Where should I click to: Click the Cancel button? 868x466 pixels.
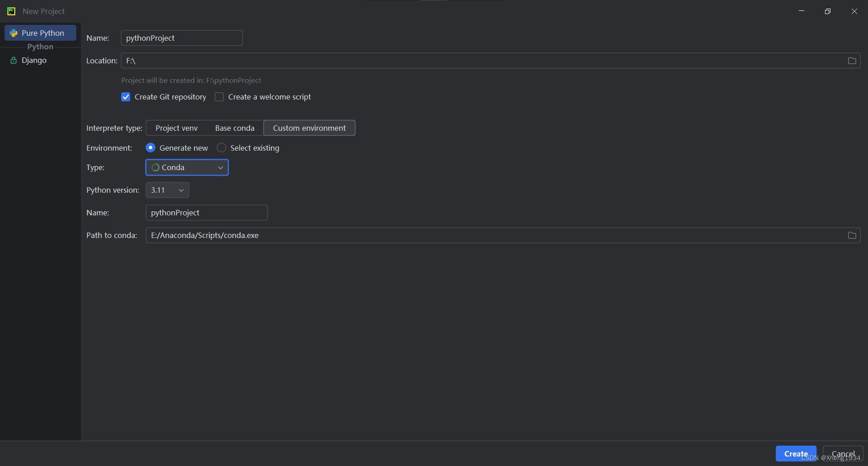click(x=843, y=454)
